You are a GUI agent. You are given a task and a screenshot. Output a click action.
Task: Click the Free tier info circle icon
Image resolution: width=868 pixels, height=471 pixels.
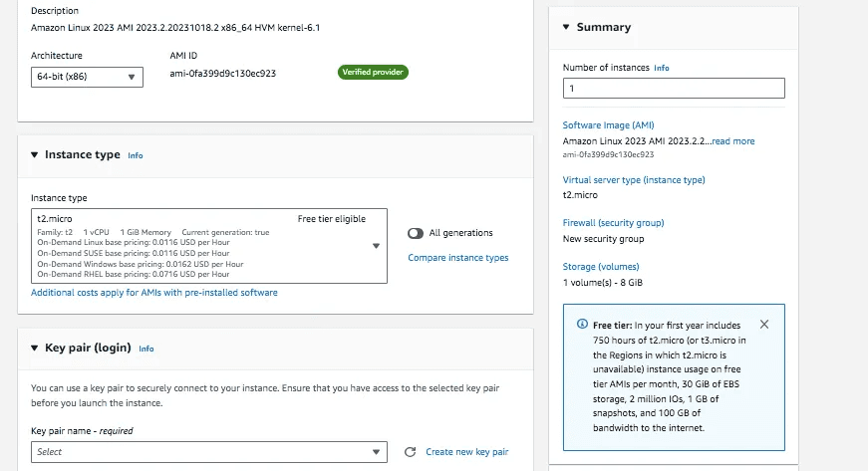(x=582, y=325)
